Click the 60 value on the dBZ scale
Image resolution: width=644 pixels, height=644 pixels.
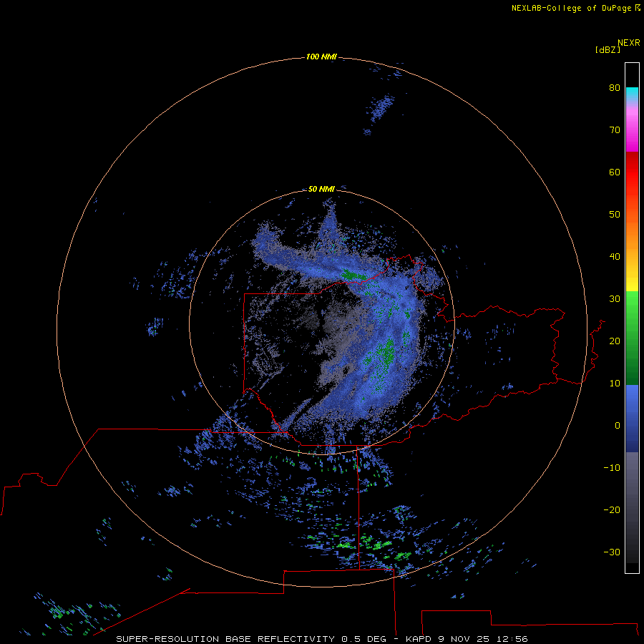615,172
